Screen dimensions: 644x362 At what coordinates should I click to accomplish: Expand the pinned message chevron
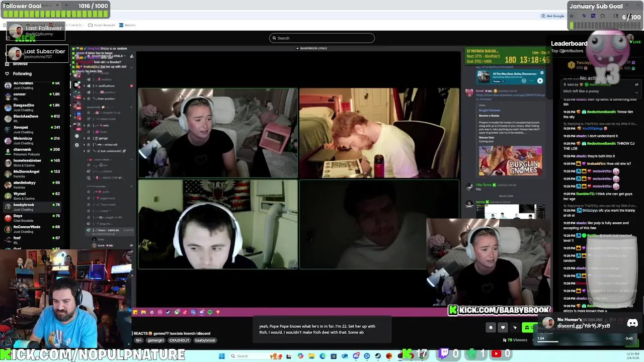tap(636, 92)
